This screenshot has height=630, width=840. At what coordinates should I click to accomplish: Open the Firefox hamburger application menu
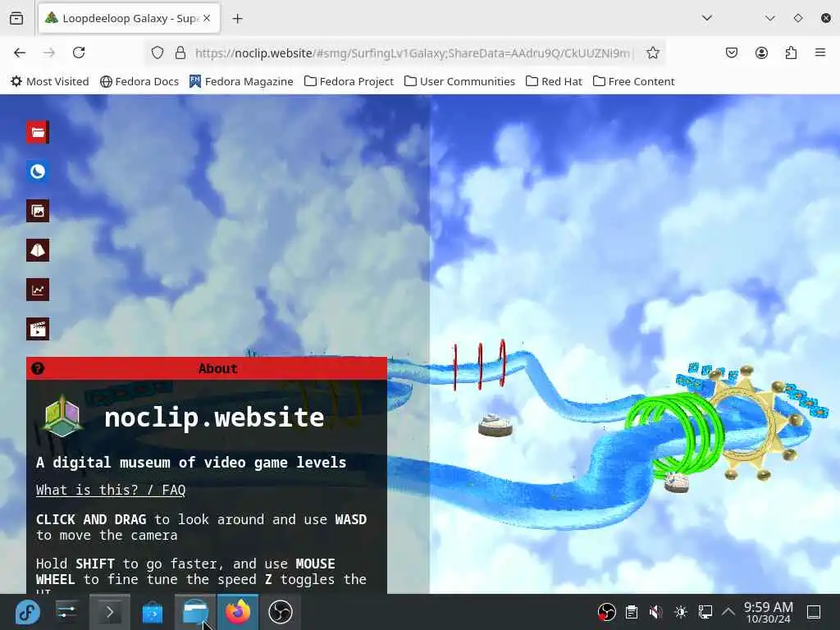click(820, 52)
